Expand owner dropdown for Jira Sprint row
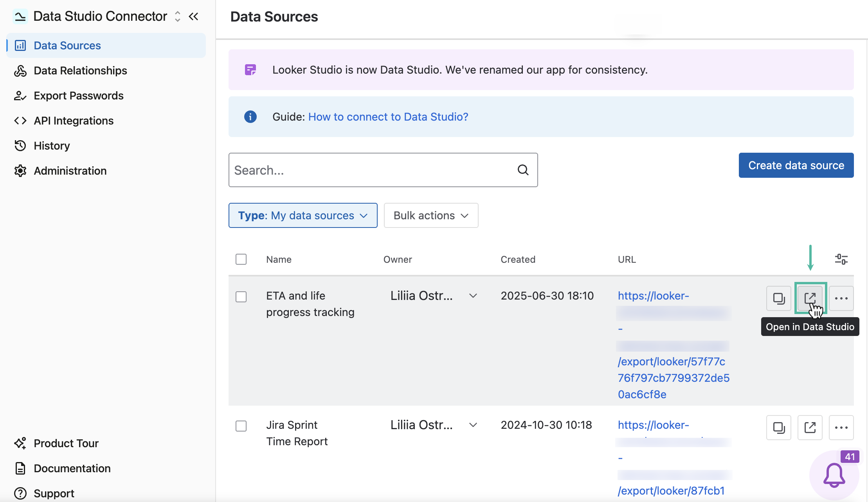 click(x=473, y=425)
